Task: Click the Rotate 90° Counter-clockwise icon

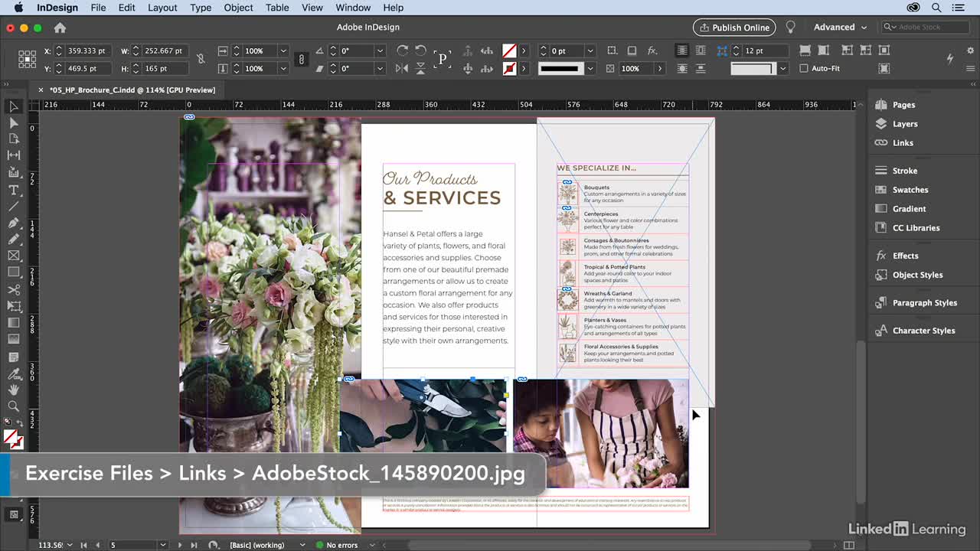Action: pyautogui.click(x=420, y=51)
